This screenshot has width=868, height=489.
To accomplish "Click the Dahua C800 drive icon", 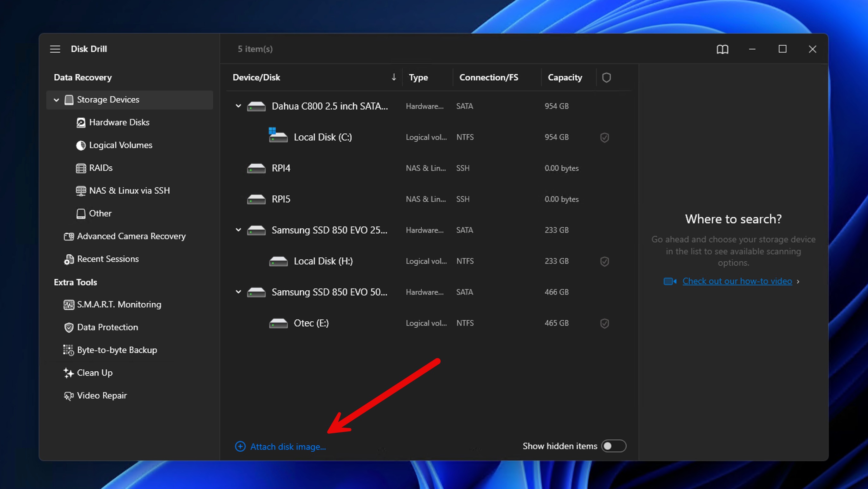I will pos(256,107).
